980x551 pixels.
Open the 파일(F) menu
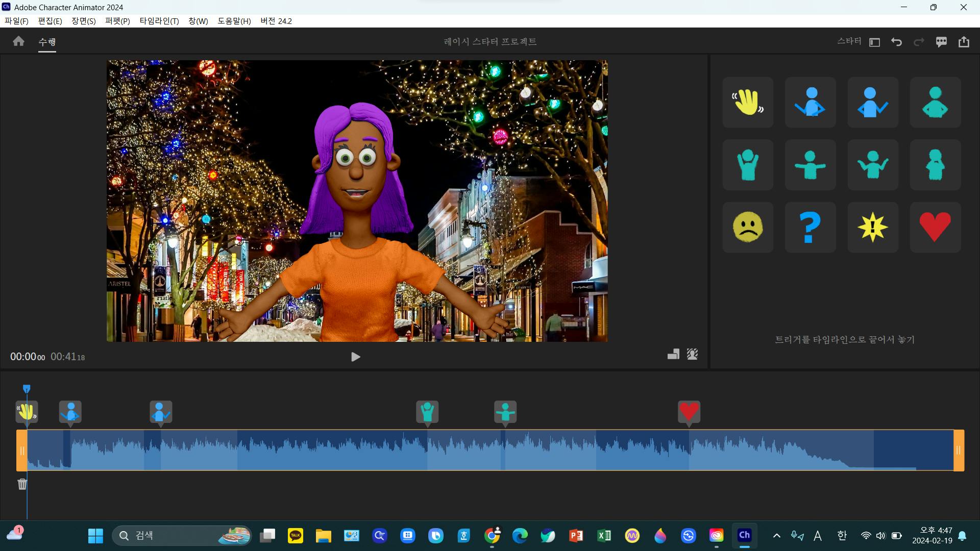pos(16,21)
